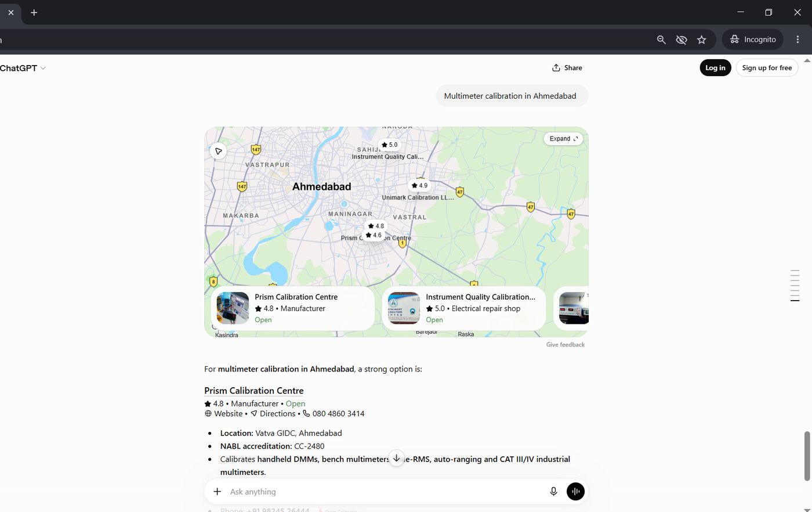Select the 4.9 rating map pin
Screen dimensions: 812x512
pos(419,185)
